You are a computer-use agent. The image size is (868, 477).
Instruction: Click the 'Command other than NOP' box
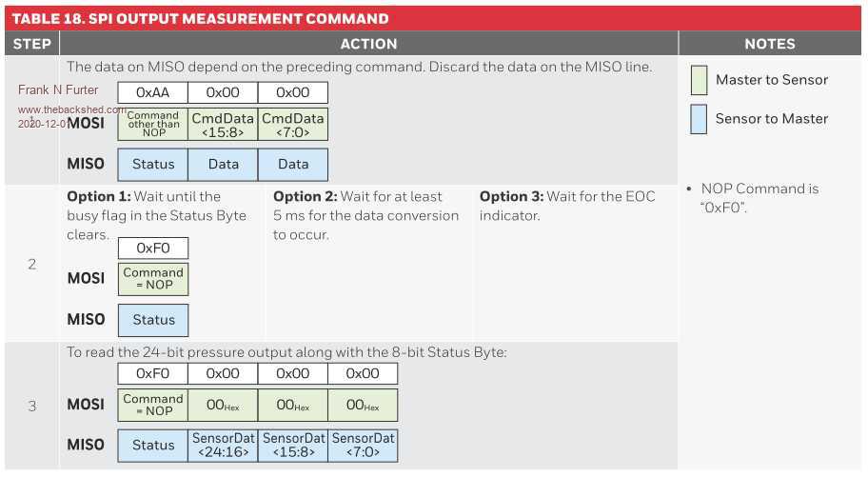153,125
